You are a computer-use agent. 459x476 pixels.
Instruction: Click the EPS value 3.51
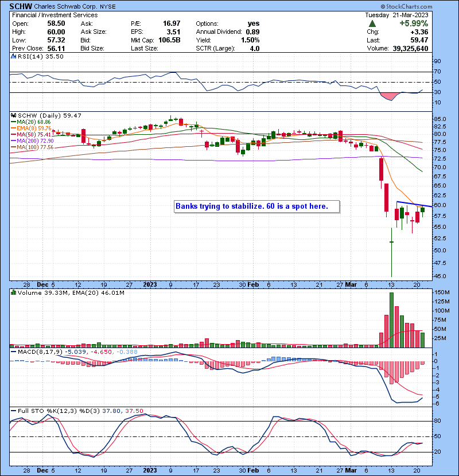pos(174,32)
